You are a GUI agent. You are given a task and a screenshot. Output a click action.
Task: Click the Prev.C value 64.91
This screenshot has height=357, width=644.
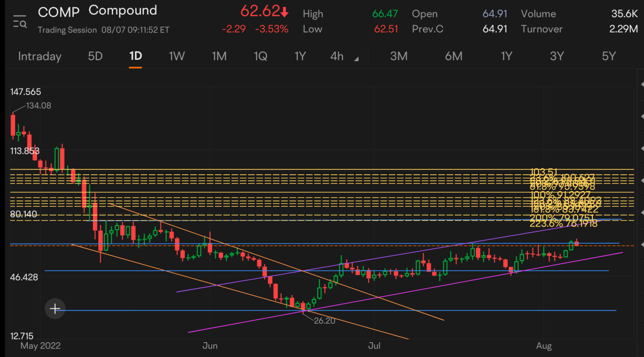[x=495, y=29]
